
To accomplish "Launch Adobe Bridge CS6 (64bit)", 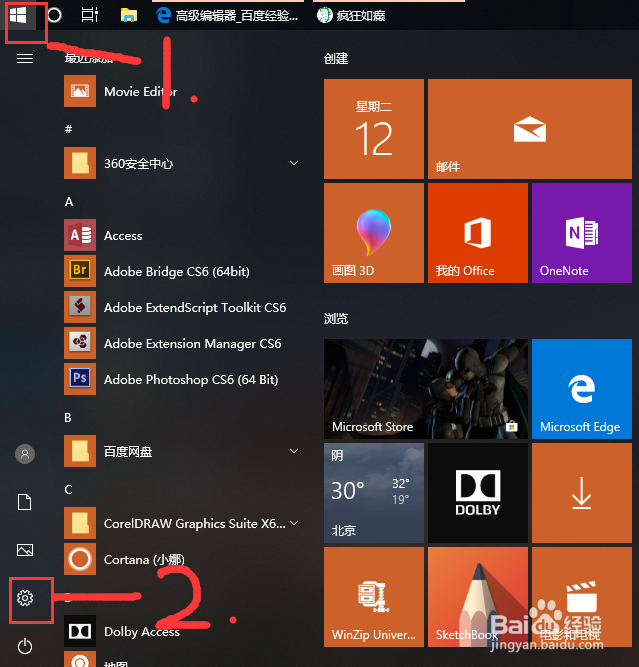I will (183, 271).
